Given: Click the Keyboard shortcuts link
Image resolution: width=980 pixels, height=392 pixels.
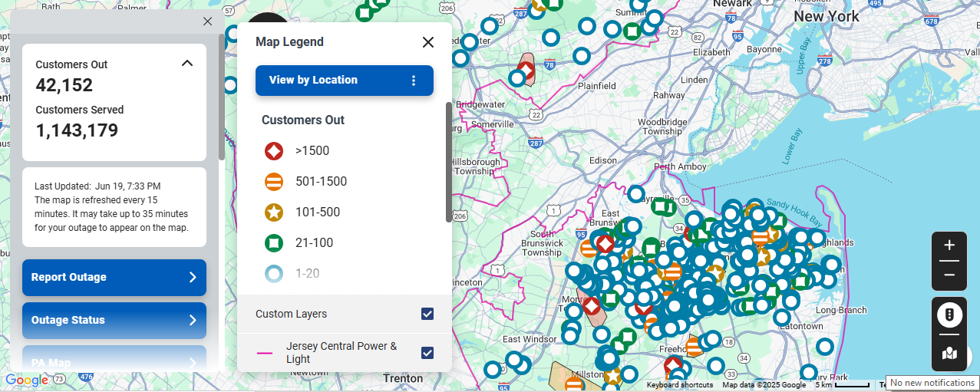Looking at the screenshot, I should [680, 385].
